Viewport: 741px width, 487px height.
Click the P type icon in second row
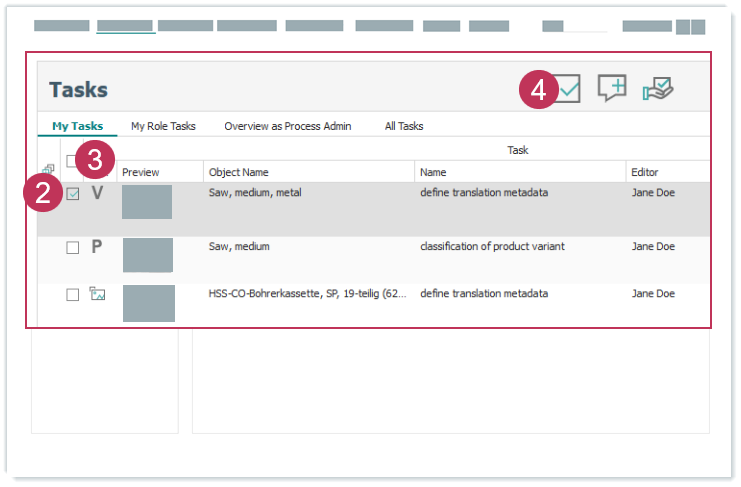click(97, 247)
